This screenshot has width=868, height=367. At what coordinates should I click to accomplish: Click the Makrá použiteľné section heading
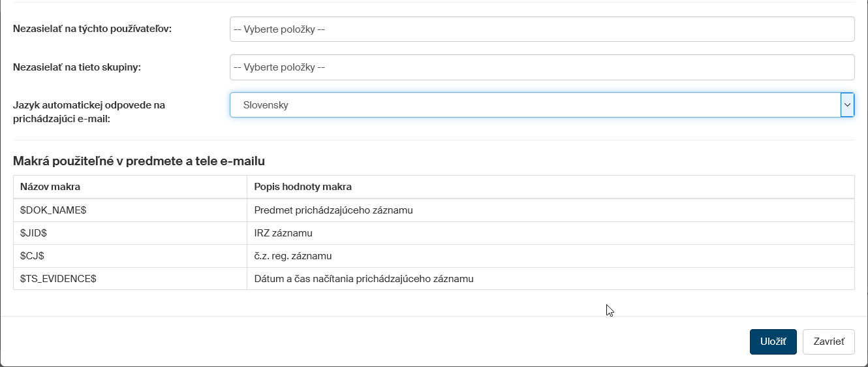tap(138, 160)
